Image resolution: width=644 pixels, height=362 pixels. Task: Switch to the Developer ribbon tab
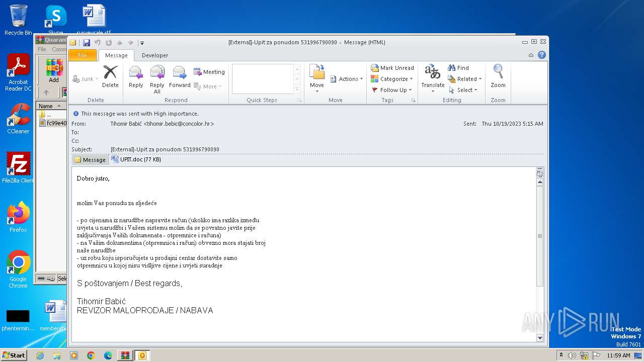155,55
